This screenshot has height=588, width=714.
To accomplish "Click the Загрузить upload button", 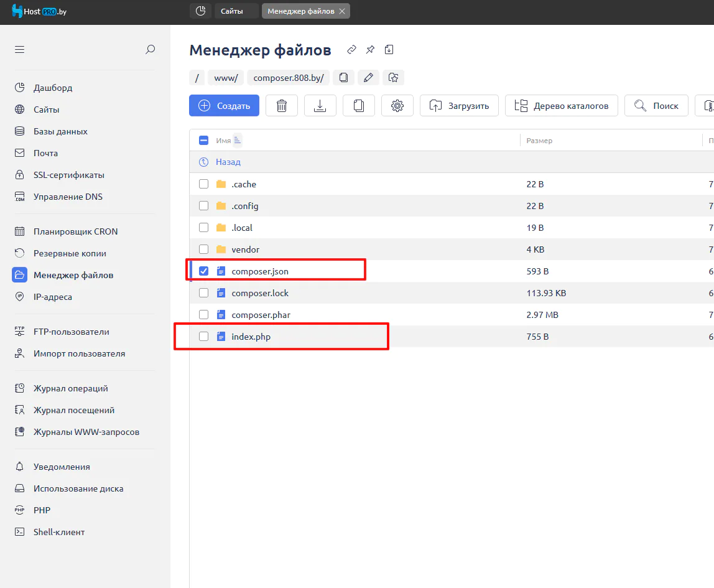I will pos(459,106).
